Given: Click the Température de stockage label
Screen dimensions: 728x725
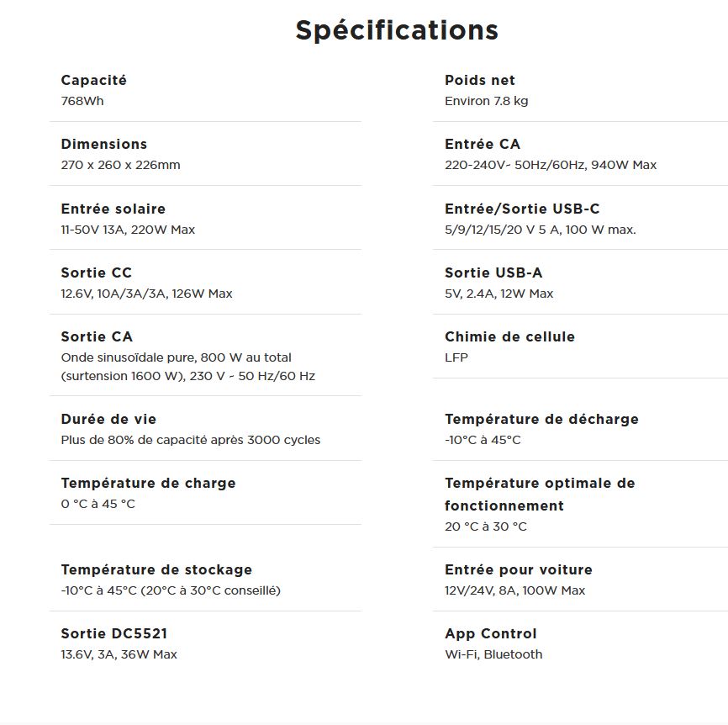Looking at the screenshot, I should [x=156, y=570].
